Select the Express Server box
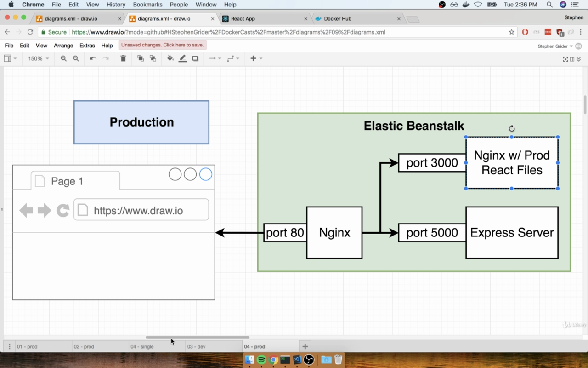The image size is (588, 368). coord(512,233)
